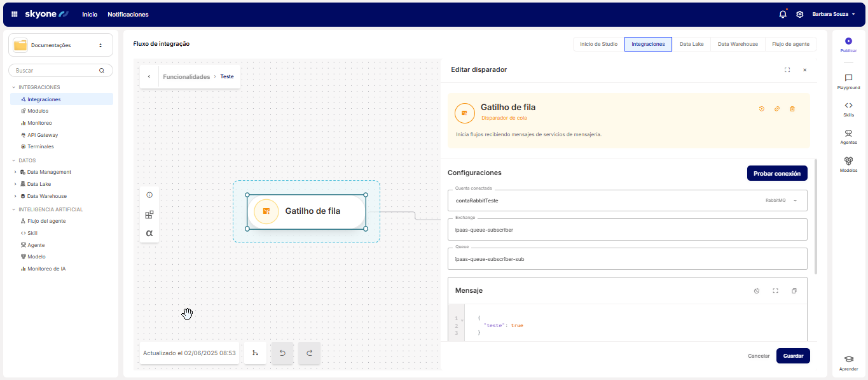Screen dimensions: 868x380
Task: Click the Publicar icon in right sidebar
Action: pyautogui.click(x=848, y=41)
